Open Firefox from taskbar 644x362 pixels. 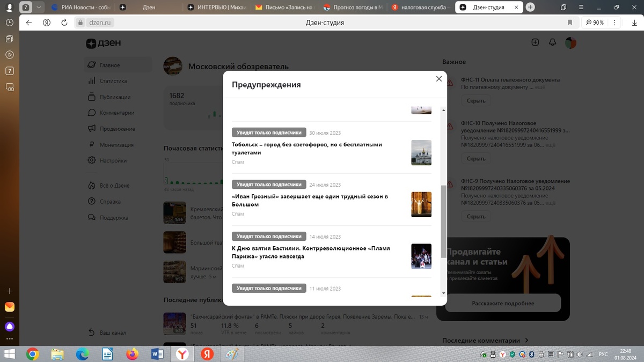point(133,354)
